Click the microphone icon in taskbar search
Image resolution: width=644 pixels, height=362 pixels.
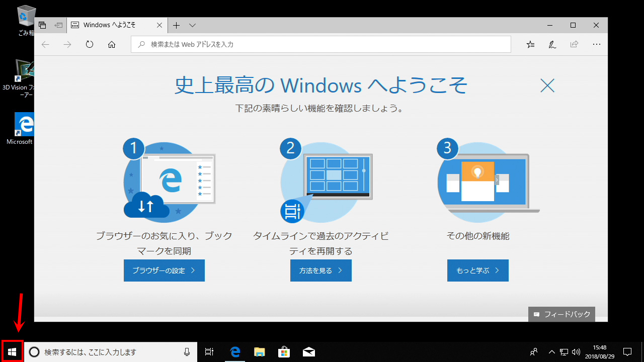click(187, 352)
